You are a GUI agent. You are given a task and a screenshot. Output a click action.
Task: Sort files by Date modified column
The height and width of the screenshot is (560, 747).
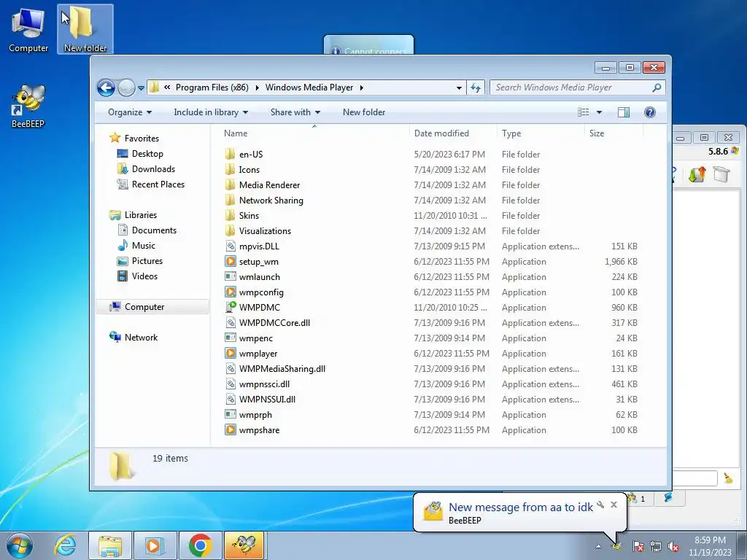pos(452,133)
